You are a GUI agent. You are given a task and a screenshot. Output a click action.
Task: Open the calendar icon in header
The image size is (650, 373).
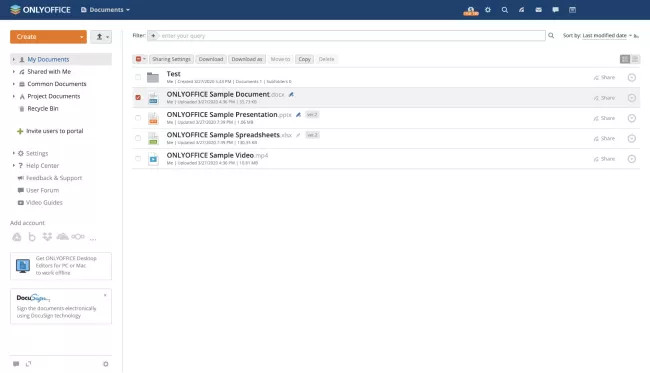click(x=572, y=10)
